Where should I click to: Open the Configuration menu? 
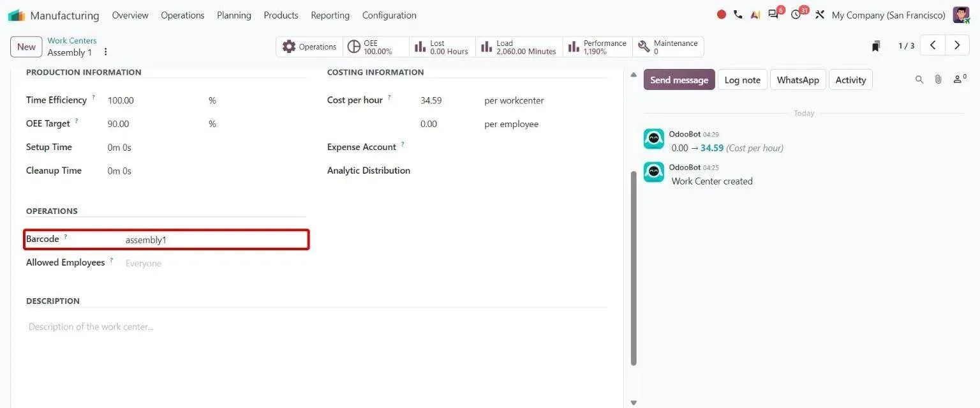click(389, 15)
